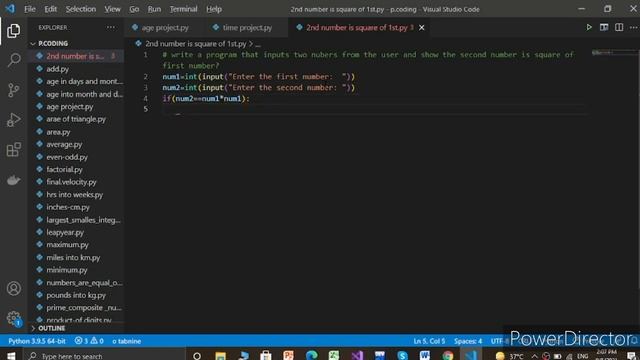Open the Extensions view
The image size is (640, 360).
point(13,150)
